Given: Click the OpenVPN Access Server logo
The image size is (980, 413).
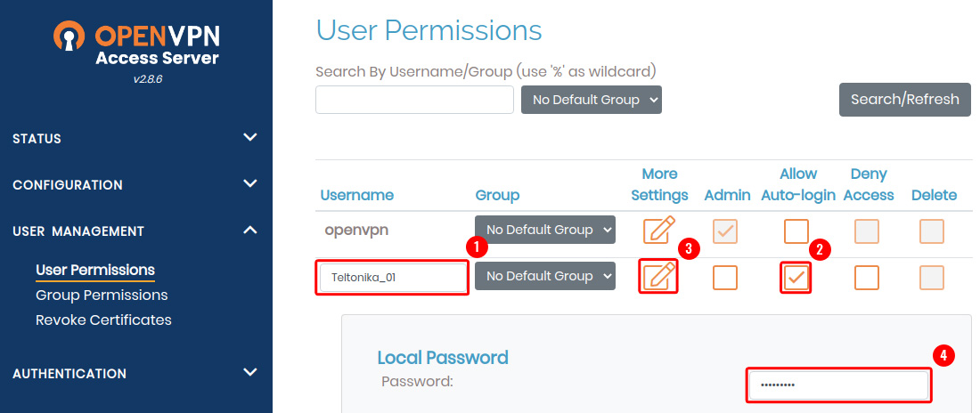Looking at the screenshot, I should (136, 45).
